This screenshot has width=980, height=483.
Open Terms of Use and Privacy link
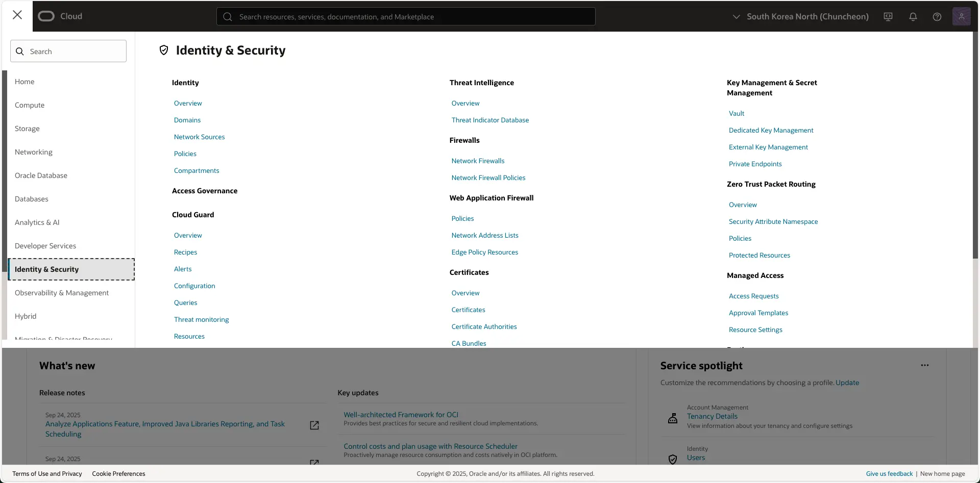click(x=47, y=474)
